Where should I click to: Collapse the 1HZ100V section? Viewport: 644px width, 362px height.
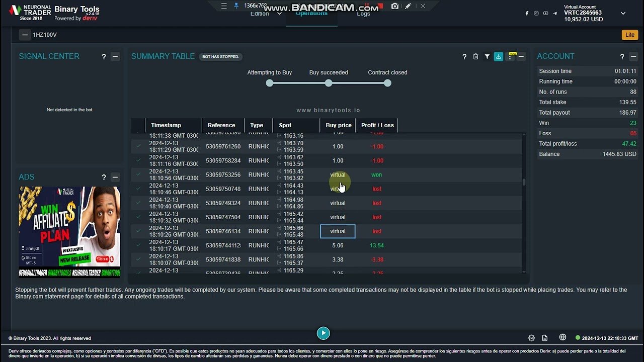pos(25,35)
